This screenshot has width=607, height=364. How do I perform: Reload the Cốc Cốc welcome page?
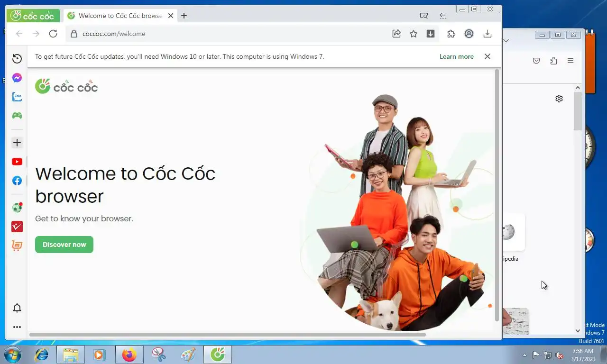tap(53, 34)
